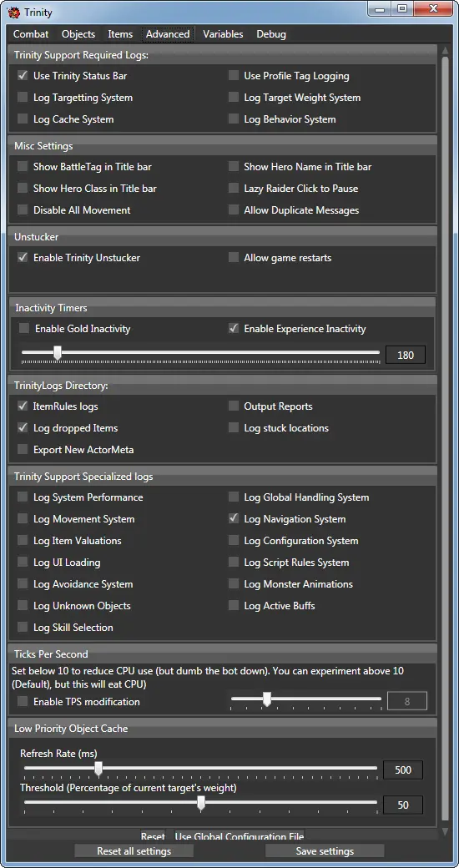Click Reset all settings
Image resolution: width=459 pixels, height=868 pixels.
[134, 850]
